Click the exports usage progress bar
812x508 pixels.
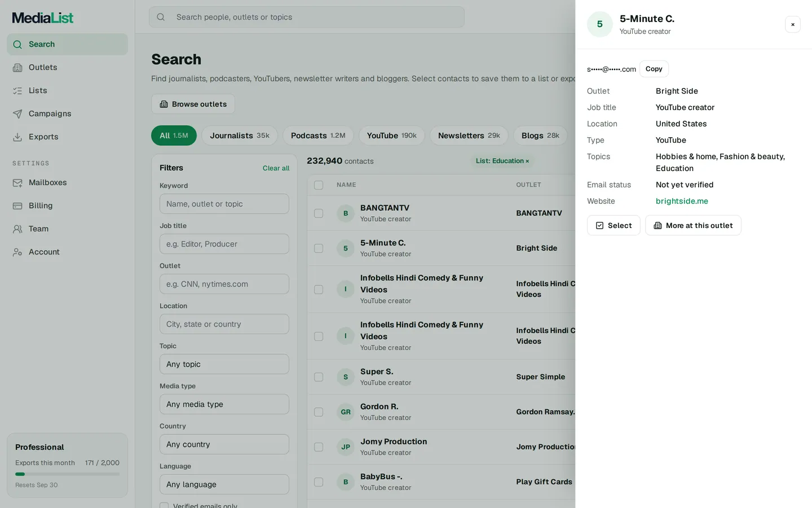pyautogui.click(x=67, y=474)
